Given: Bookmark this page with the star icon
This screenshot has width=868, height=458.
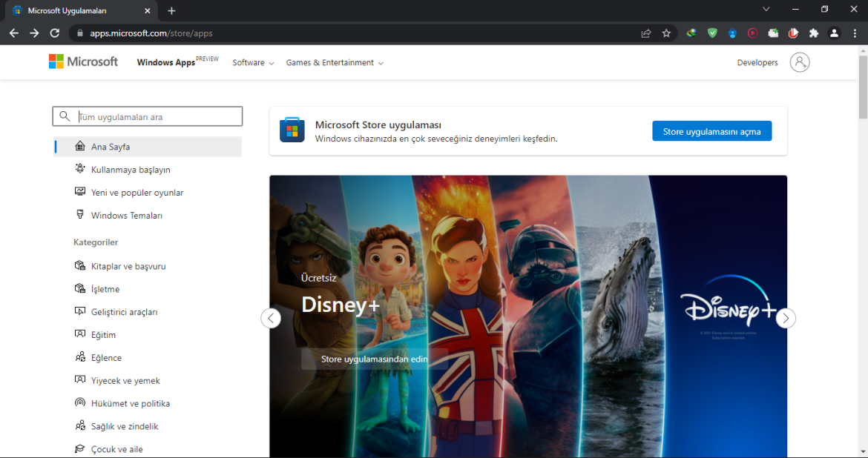Looking at the screenshot, I should click(x=666, y=33).
